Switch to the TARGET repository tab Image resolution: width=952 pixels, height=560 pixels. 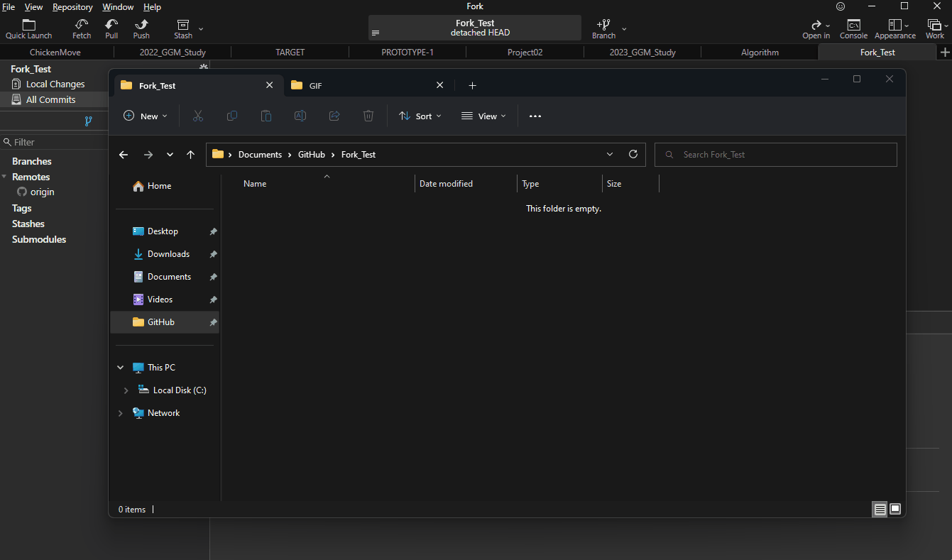(x=290, y=53)
